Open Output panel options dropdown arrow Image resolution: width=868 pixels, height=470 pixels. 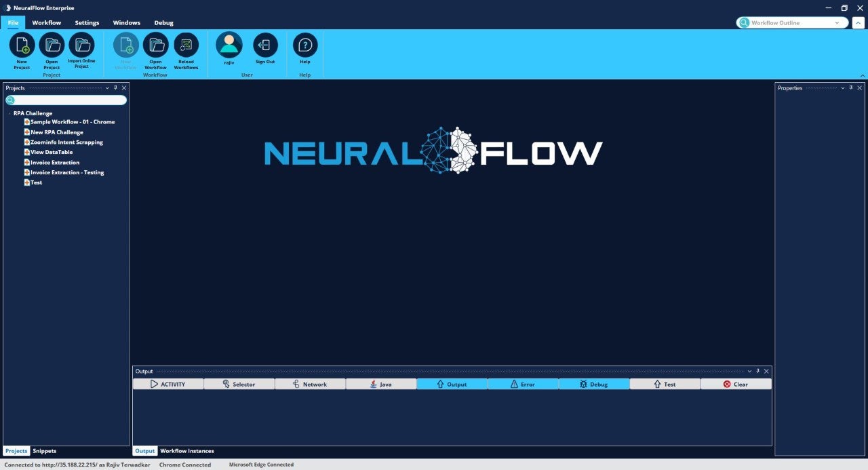[x=750, y=371]
